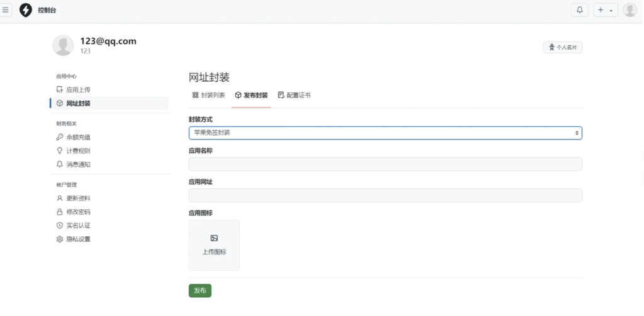
Task: Click the lightning bolt logo
Action: tap(26, 10)
